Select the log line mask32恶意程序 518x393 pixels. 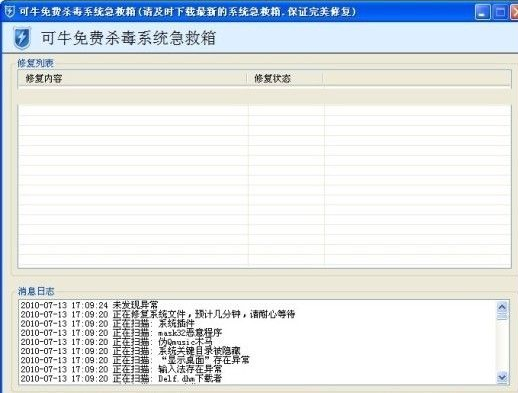121,333
